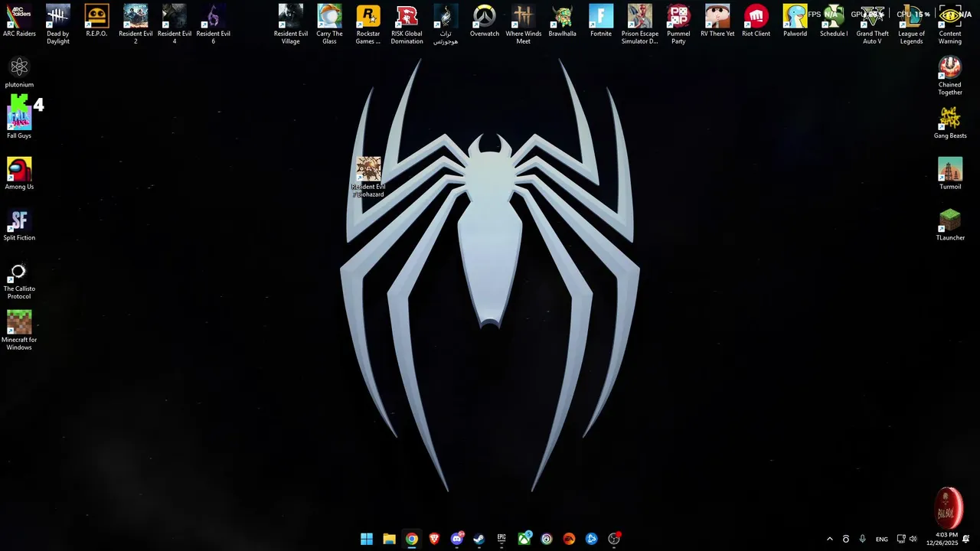Image resolution: width=980 pixels, height=551 pixels.
Task: Open File Explorer from the taskbar
Action: [x=389, y=539]
